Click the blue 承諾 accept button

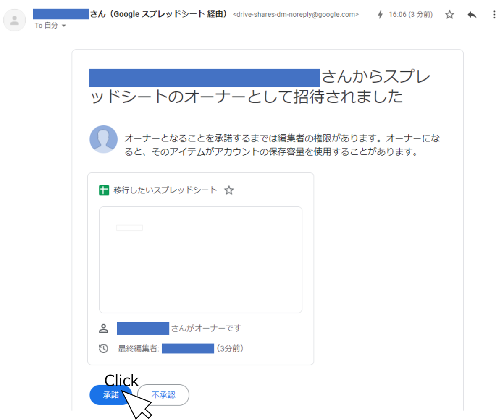click(111, 395)
